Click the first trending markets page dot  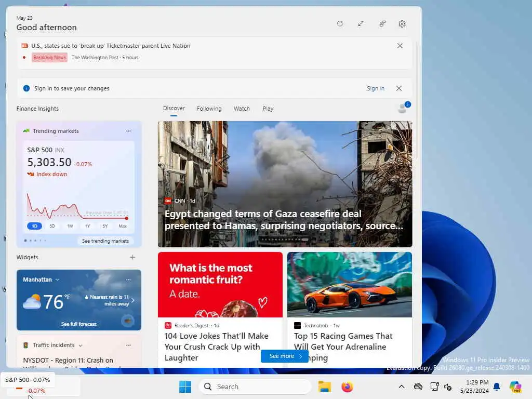click(x=25, y=241)
